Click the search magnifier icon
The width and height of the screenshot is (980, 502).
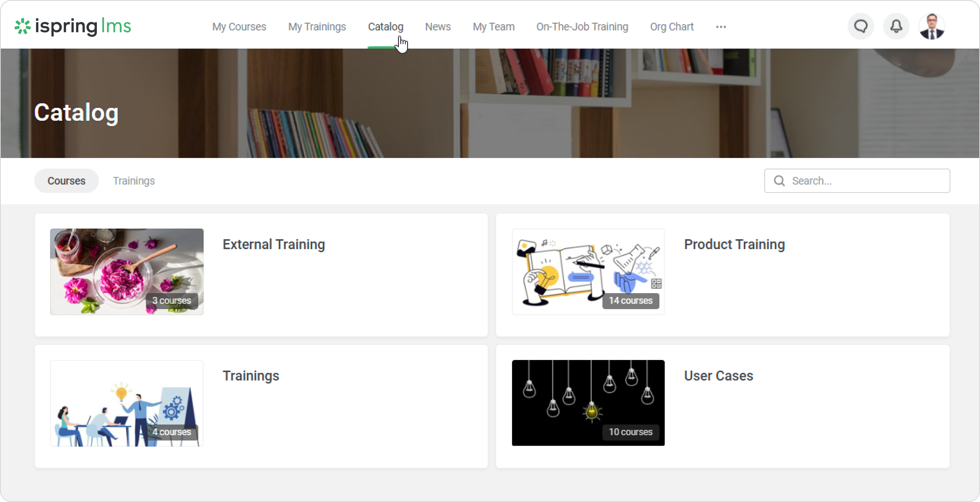pos(779,181)
